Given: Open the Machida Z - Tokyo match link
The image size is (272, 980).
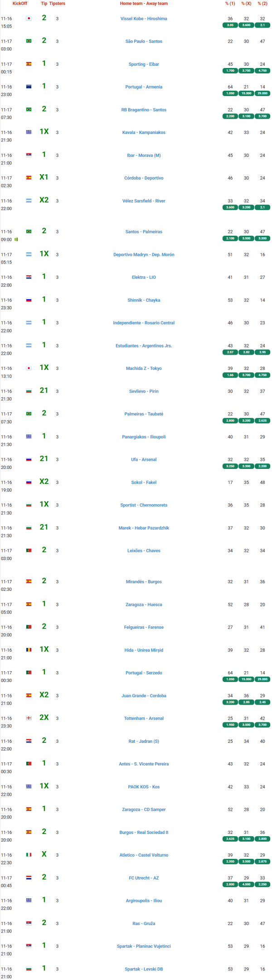Looking at the screenshot, I should tap(144, 368).
